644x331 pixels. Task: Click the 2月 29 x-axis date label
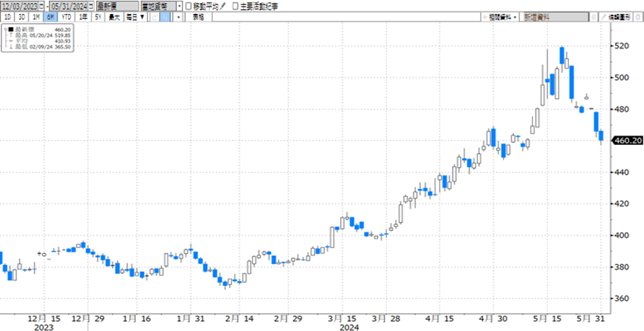pyautogui.click(x=288, y=319)
